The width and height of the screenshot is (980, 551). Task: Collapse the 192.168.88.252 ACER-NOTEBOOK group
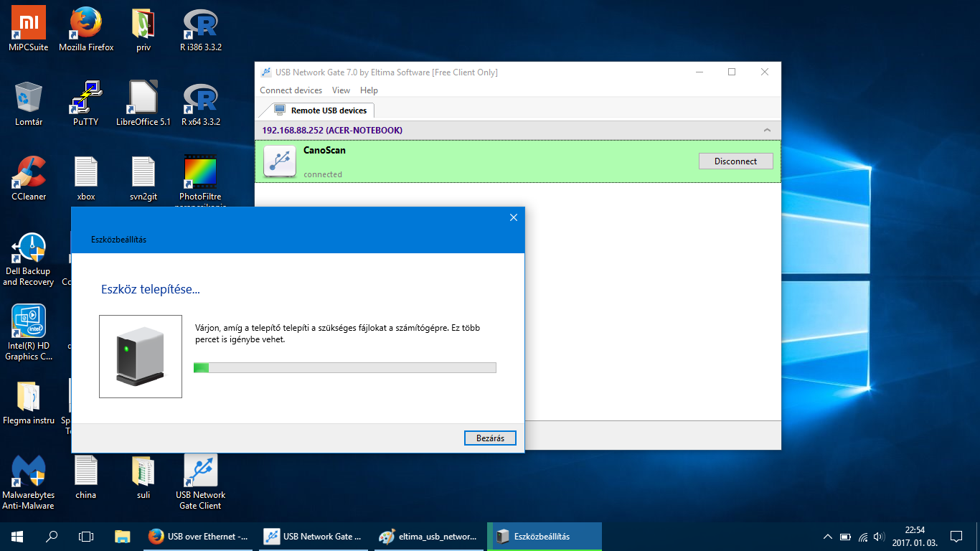[767, 131]
